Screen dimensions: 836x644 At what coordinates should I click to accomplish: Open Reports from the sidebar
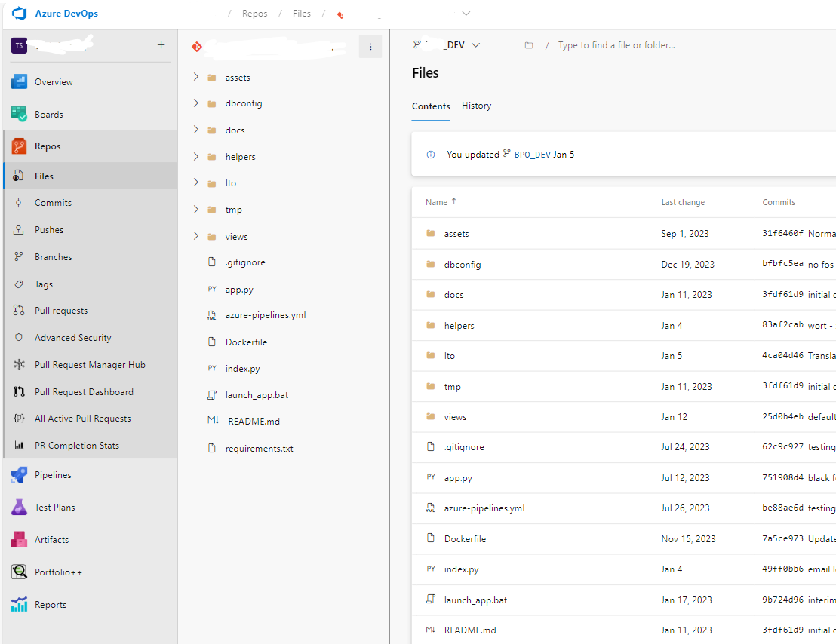tap(51, 604)
